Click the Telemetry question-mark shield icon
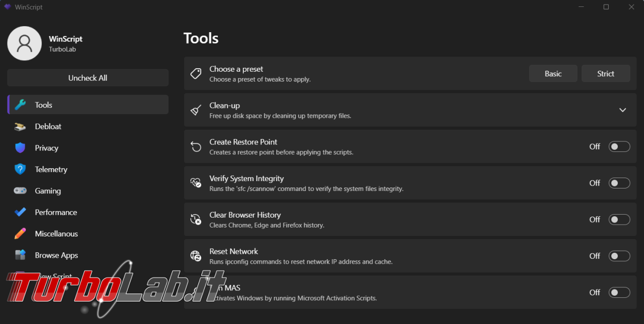The height and width of the screenshot is (324, 644). [20, 169]
